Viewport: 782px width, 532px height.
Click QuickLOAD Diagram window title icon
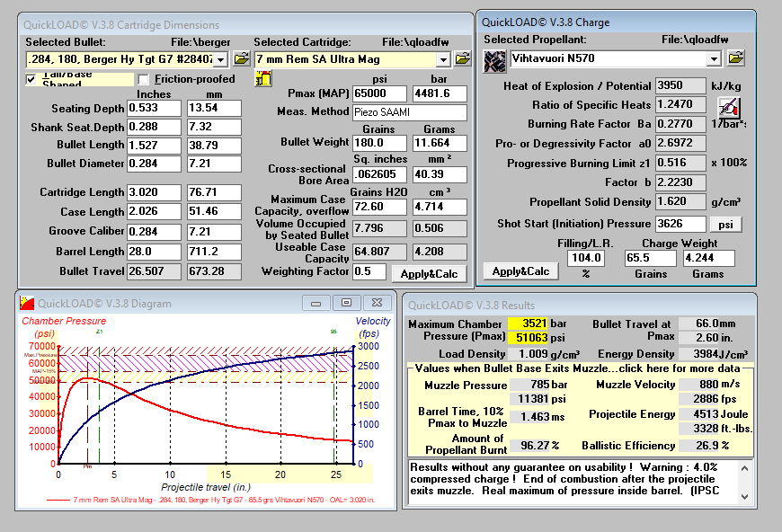(27, 303)
